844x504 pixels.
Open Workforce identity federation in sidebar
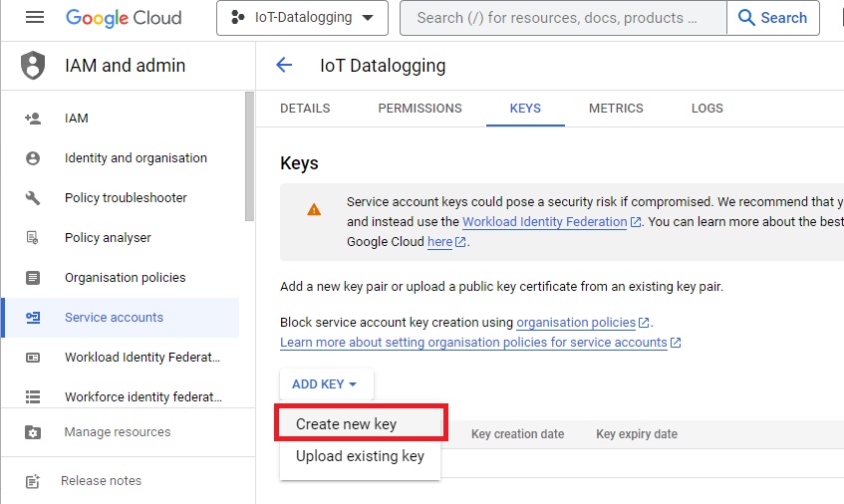[121, 397]
